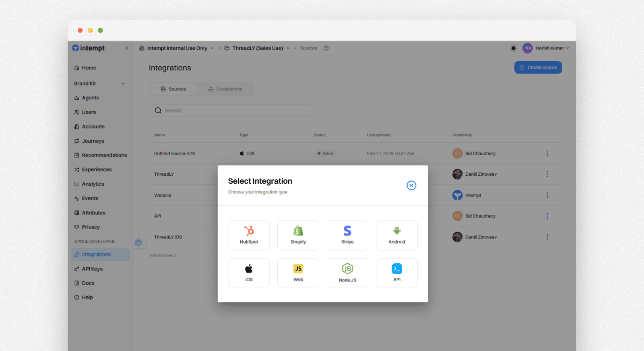644x351 pixels.
Task: Choose the Shopify integration tile
Action: point(298,235)
